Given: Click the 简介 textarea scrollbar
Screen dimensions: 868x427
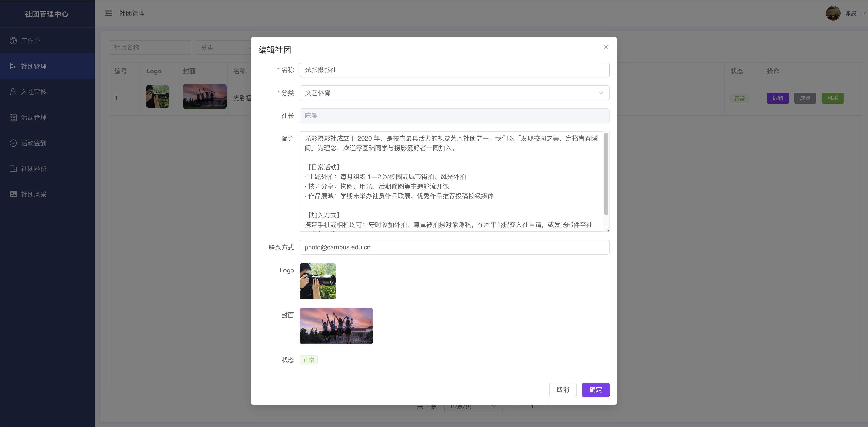Looking at the screenshot, I should (606, 174).
